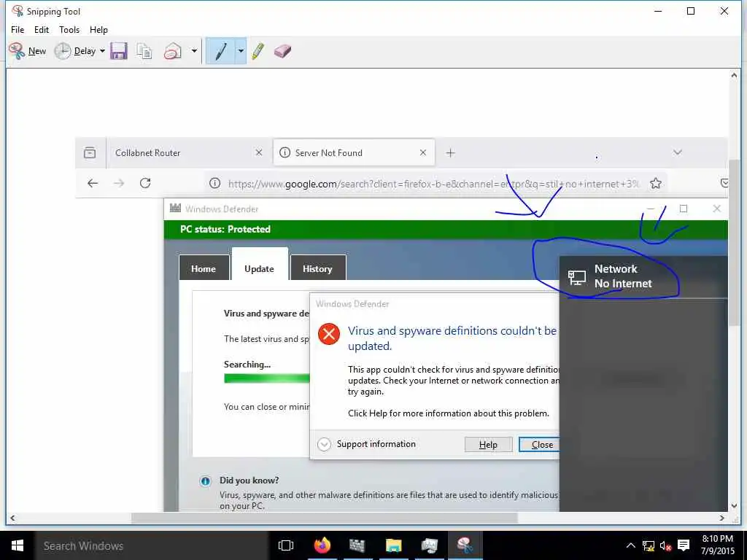
Task: Open the Action Center notifications icon
Action: pos(684,545)
